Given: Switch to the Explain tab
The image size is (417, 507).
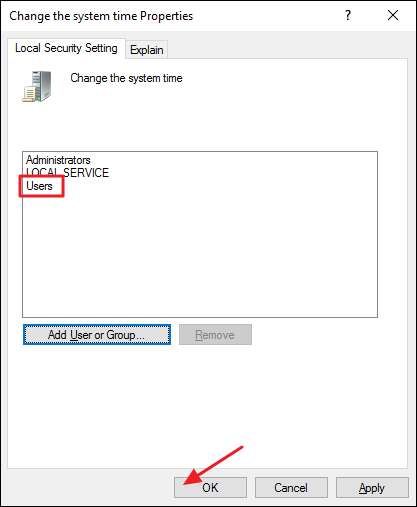Looking at the screenshot, I should pyautogui.click(x=147, y=50).
